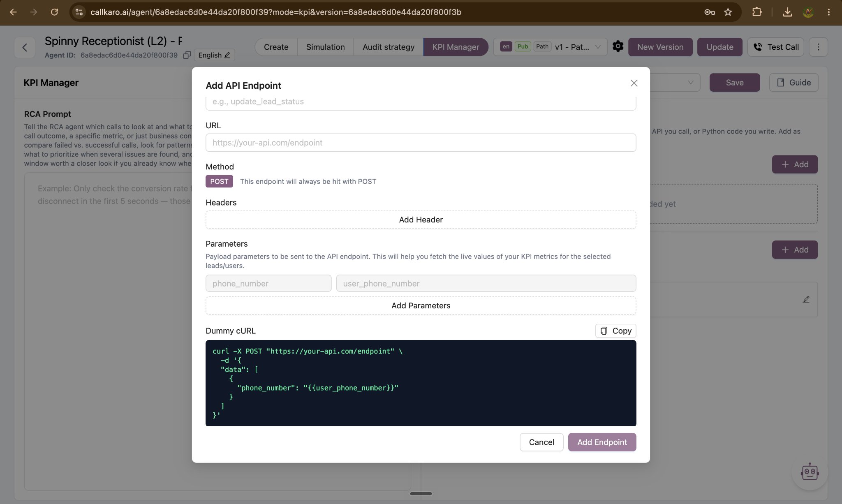Click the user_phone_number value field
Viewport: 842px width, 504px height.
pos(486,283)
